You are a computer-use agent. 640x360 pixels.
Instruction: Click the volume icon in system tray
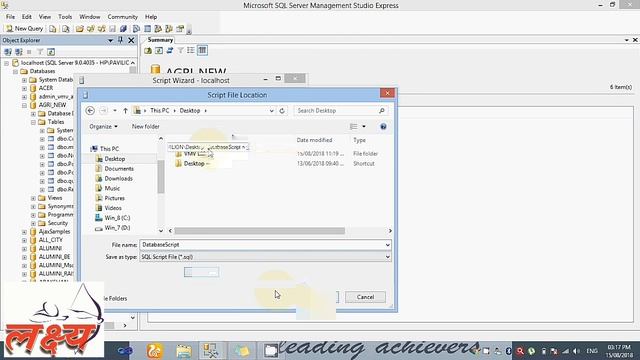pos(576,351)
